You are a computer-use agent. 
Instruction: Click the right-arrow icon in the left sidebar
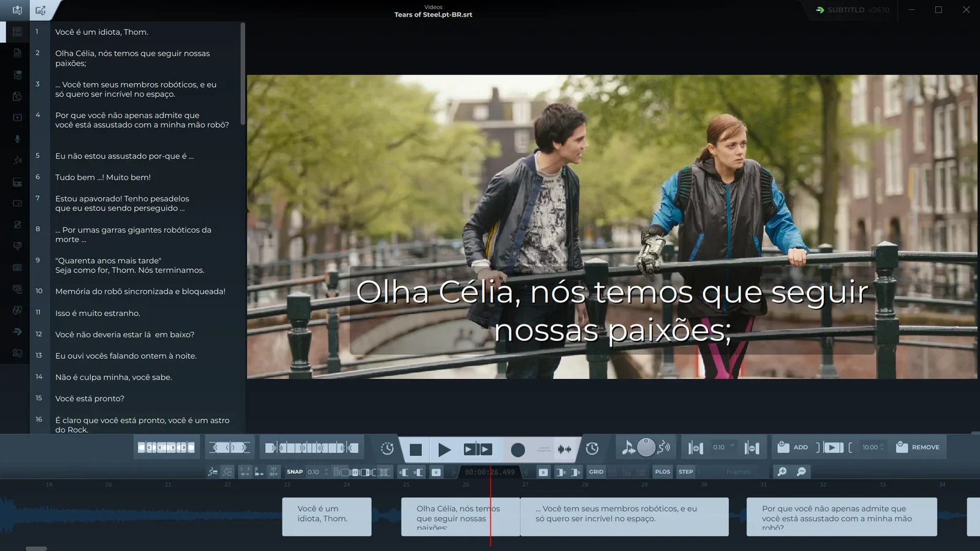coord(18,332)
